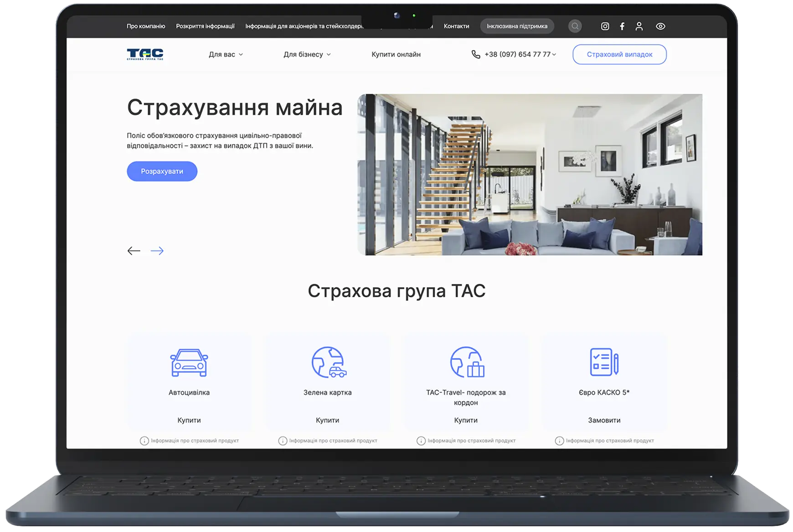Click the Страховий випадок button
Screen dimensions: 793x532
[x=619, y=54]
